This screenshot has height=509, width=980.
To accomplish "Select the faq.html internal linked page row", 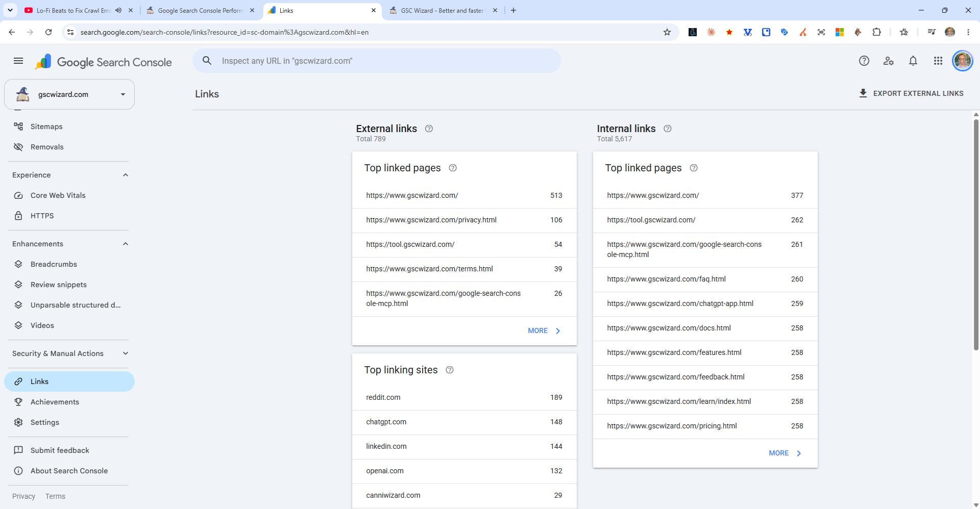I will click(x=705, y=279).
